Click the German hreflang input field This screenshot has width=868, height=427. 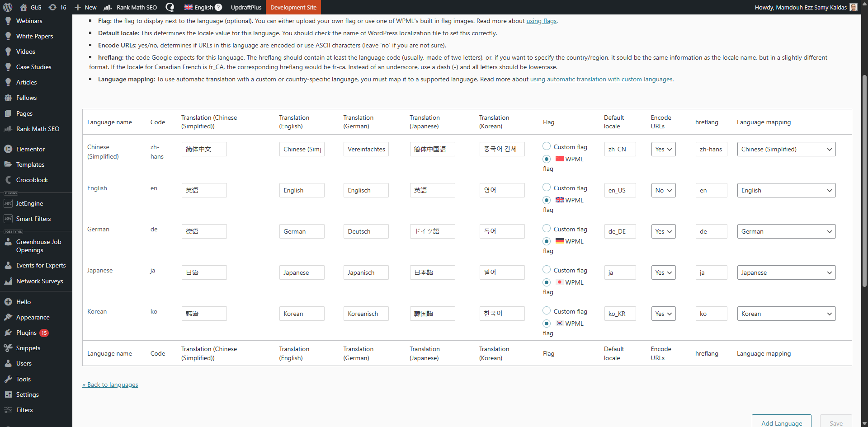point(711,231)
